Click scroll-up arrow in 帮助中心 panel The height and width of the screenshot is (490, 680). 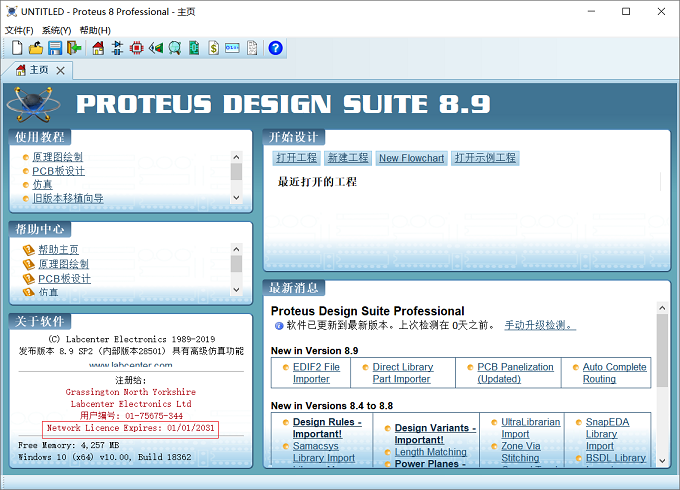click(x=236, y=249)
